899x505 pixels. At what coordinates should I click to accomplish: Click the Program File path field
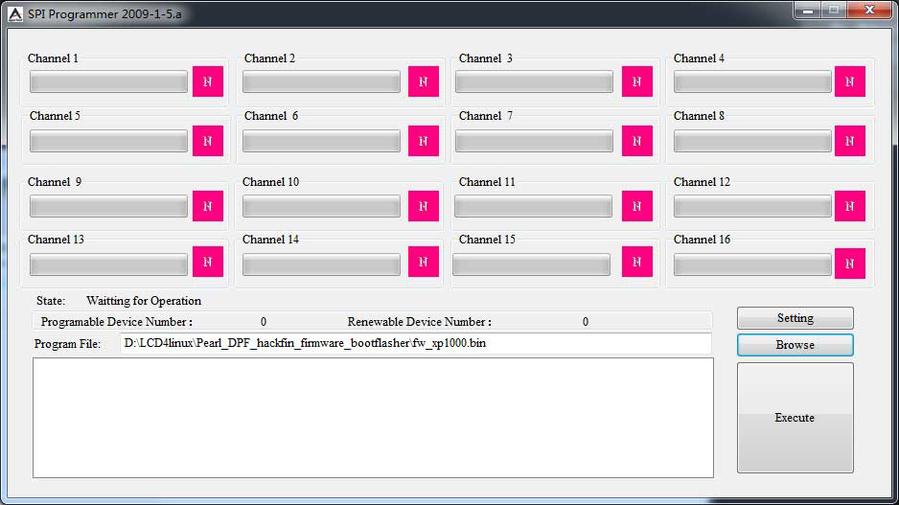point(415,343)
